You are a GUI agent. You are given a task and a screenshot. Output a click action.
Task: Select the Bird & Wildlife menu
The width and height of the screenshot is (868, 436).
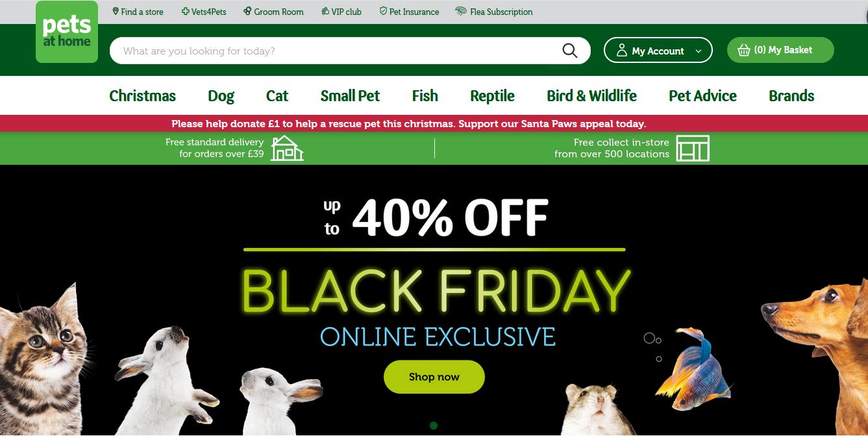[591, 96]
